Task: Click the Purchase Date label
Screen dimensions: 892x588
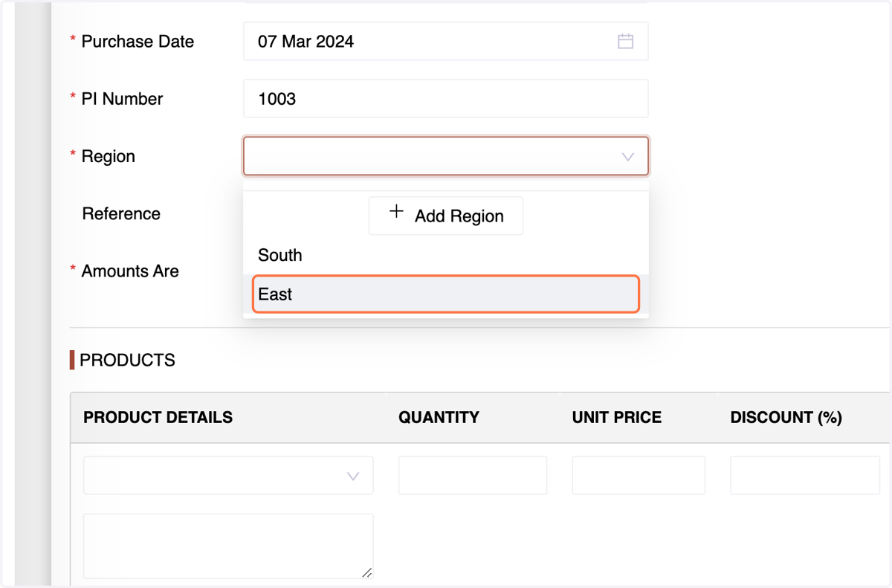Action: [x=138, y=42]
